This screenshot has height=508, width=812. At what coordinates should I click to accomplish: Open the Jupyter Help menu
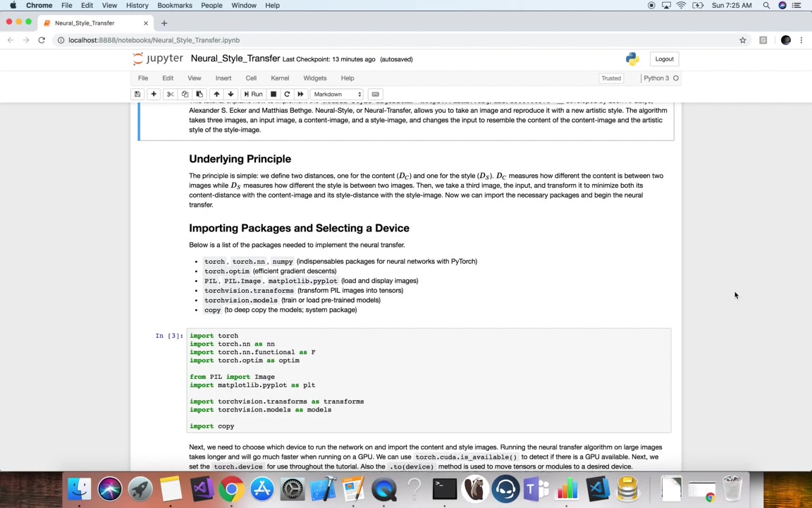pos(347,78)
